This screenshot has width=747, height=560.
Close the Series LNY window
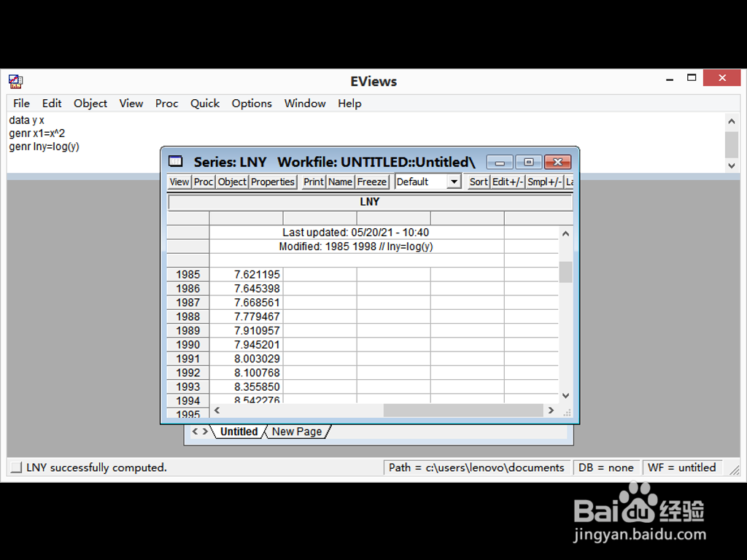[557, 163]
